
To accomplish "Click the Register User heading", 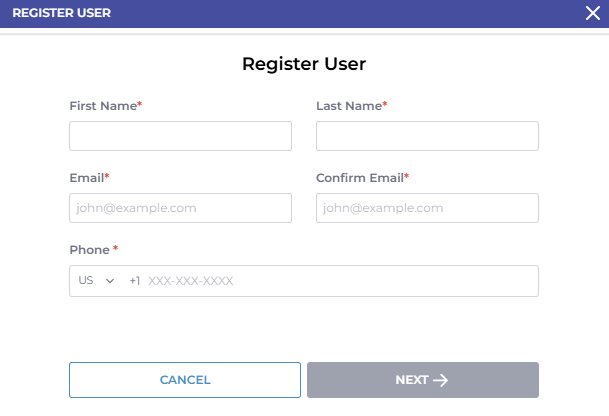I will [x=304, y=64].
